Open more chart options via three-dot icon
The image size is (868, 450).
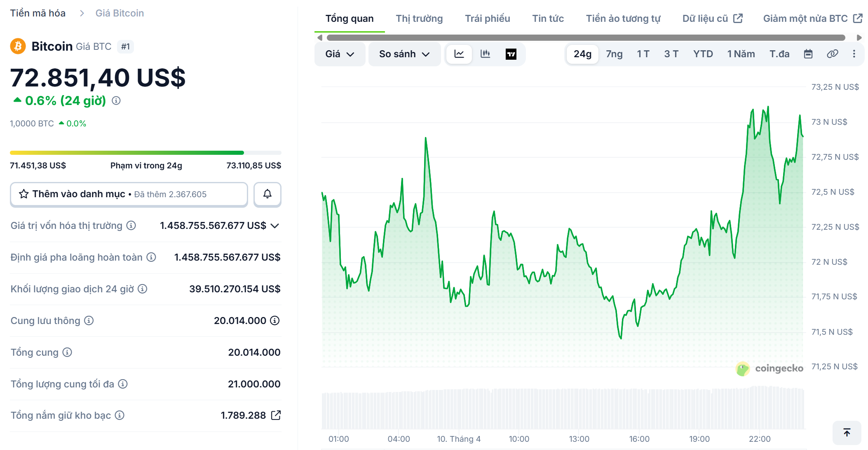coord(854,54)
